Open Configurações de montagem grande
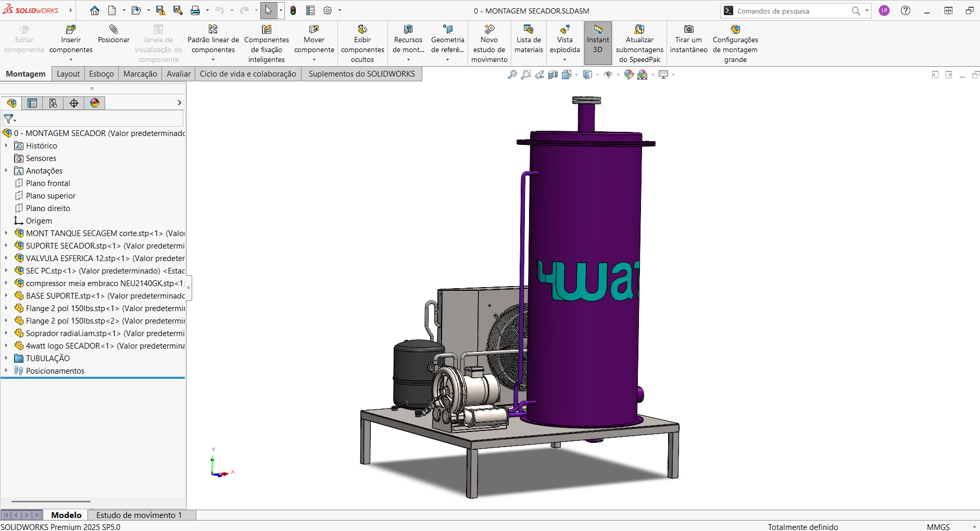 click(735, 44)
